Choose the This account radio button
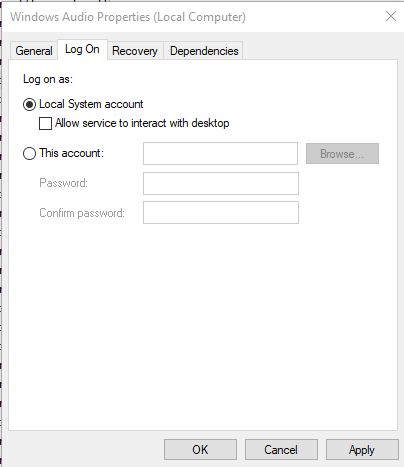Image resolution: width=404 pixels, height=467 pixels. pos(29,153)
